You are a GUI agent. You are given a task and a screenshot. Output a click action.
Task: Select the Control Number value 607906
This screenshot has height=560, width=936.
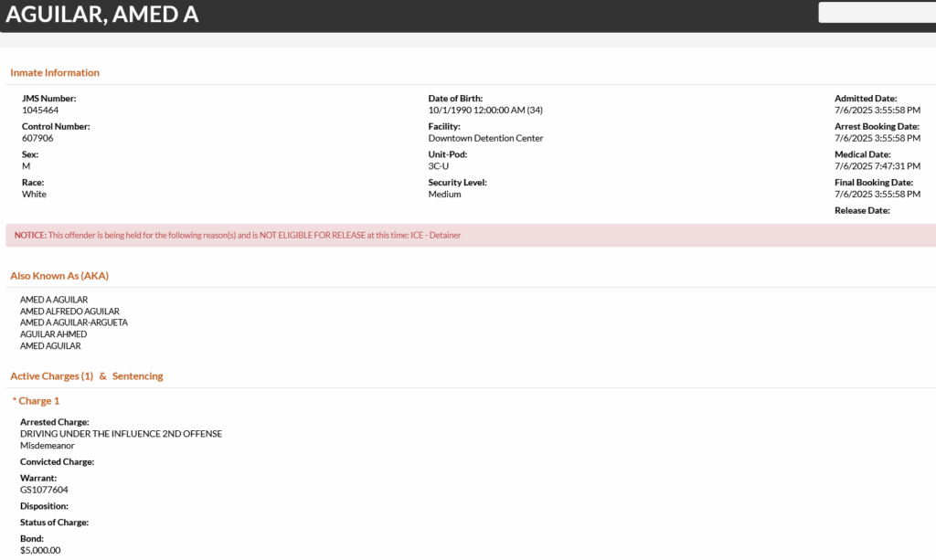pyautogui.click(x=37, y=138)
